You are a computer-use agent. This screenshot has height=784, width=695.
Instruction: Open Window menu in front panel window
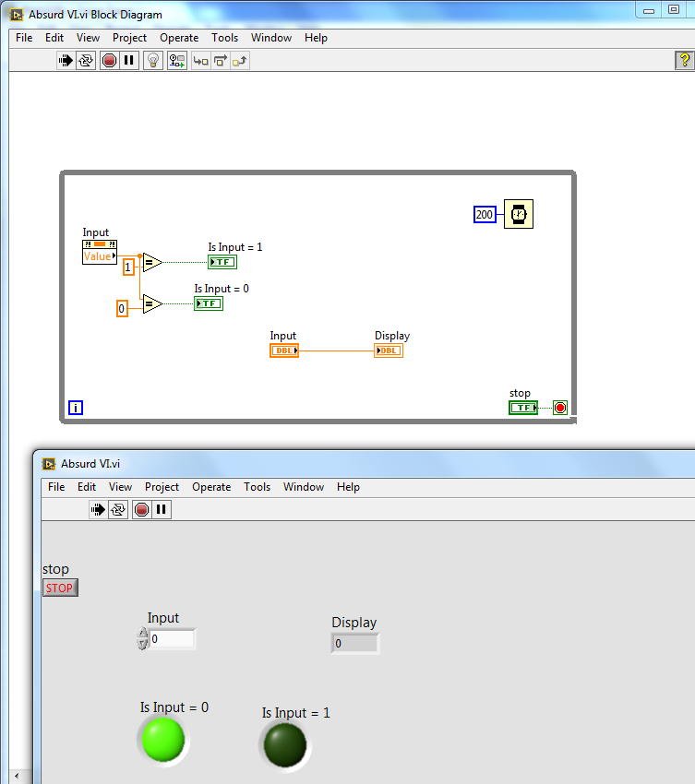[304, 487]
